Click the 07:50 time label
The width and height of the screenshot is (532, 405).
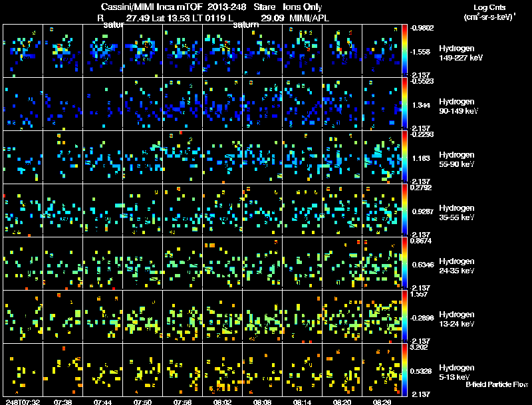142,402
